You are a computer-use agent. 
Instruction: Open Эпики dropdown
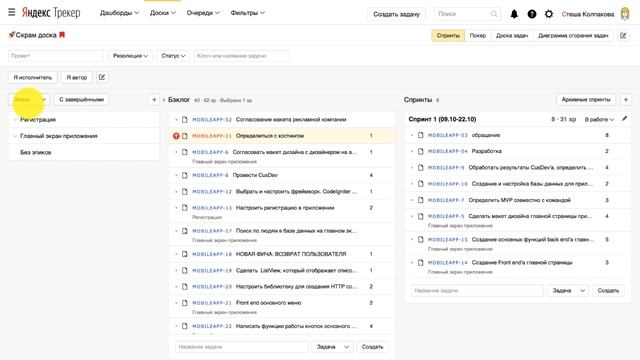(x=29, y=100)
